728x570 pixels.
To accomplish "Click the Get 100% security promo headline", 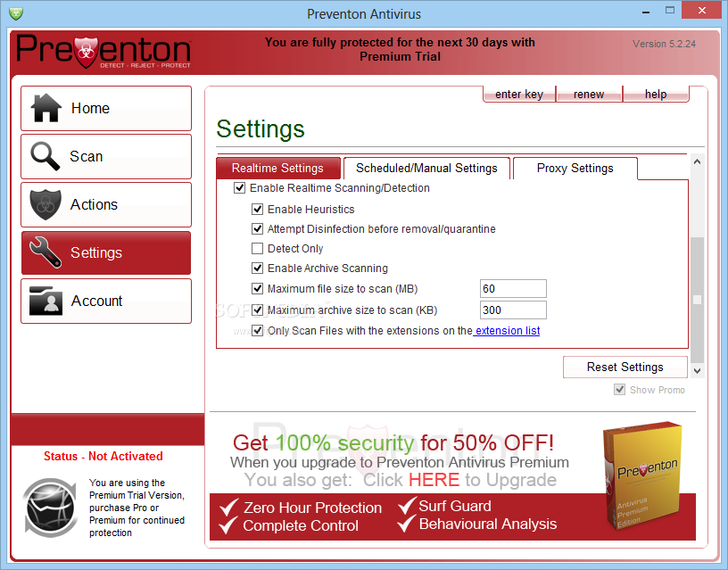I will click(393, 442).
